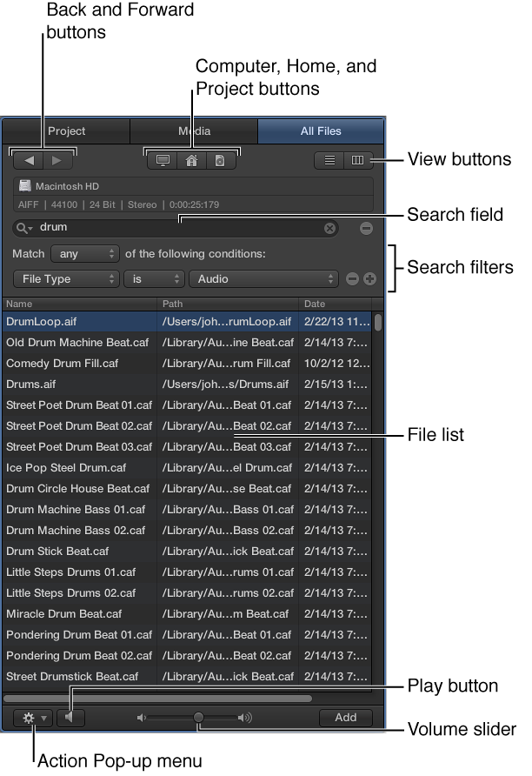This screenshot has height=776, width=532.
Task: Click the low volume speaker icon
Action: click(x=142, y=718)
